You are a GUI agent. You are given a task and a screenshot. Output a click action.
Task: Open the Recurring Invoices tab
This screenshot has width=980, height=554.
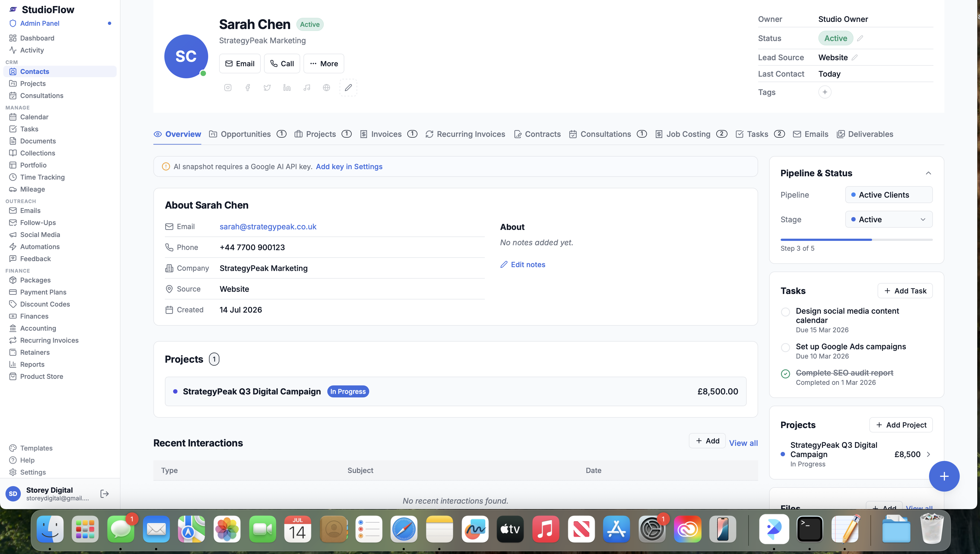[465, 134]
